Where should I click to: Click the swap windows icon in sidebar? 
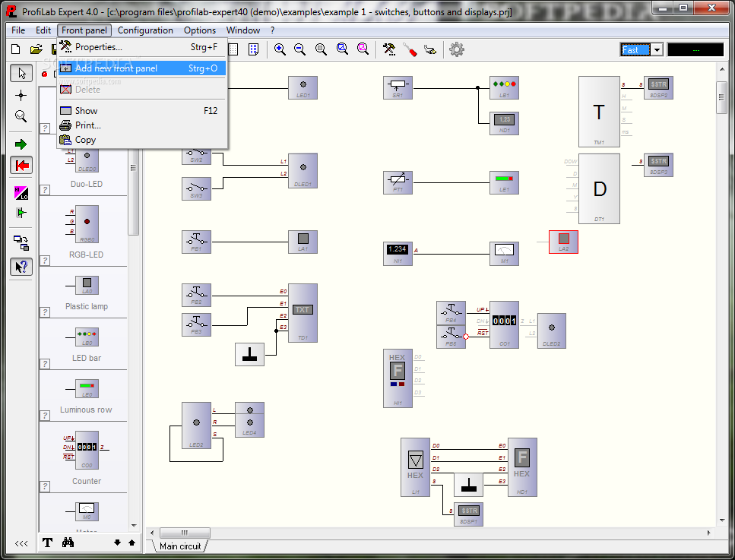pos(21,242)
